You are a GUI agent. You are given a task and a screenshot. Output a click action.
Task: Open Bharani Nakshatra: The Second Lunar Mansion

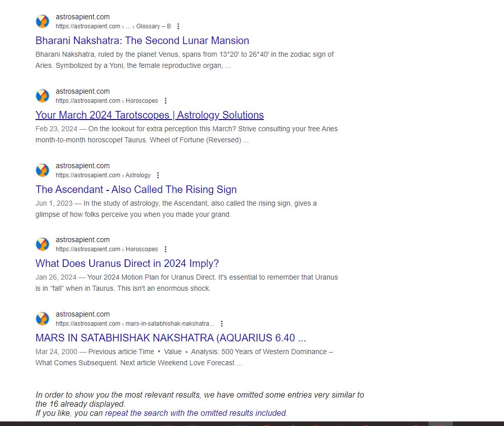142,41
